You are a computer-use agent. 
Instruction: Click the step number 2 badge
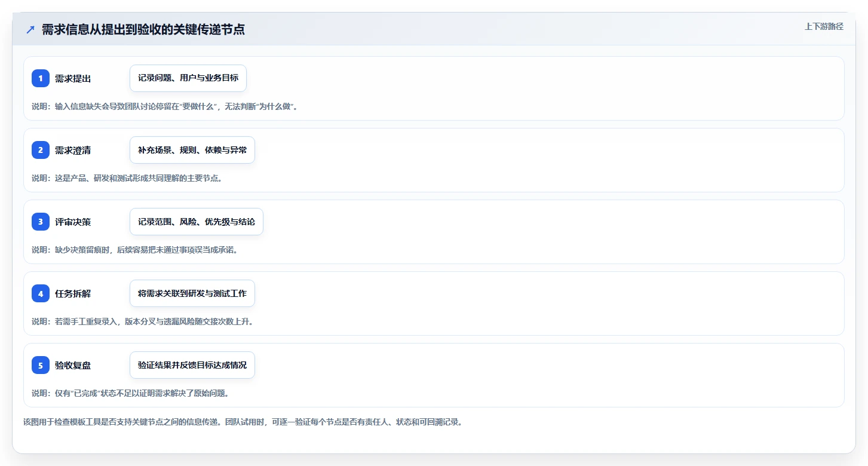(x=41, y=150)
